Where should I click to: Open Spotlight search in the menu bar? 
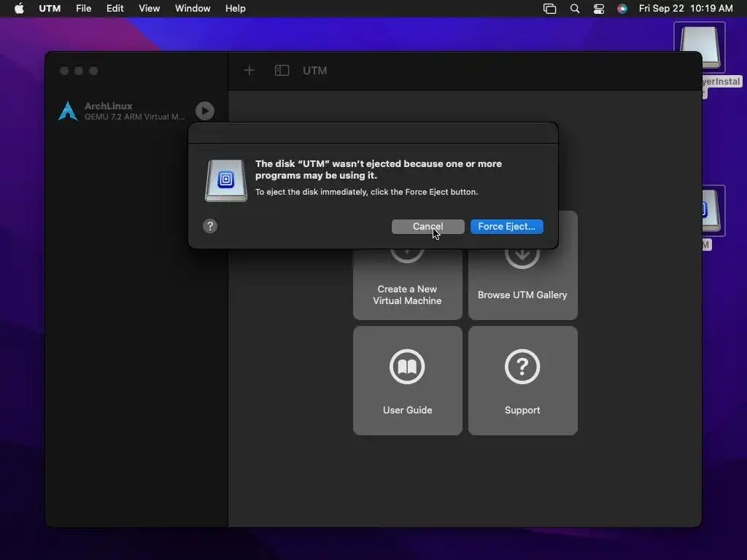pos(575,9)
